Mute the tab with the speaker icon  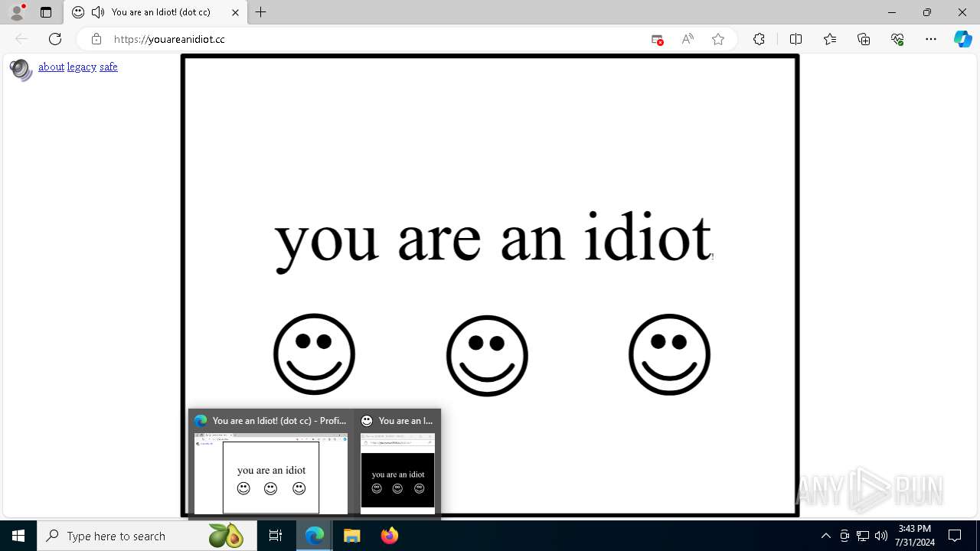(97, 12)
